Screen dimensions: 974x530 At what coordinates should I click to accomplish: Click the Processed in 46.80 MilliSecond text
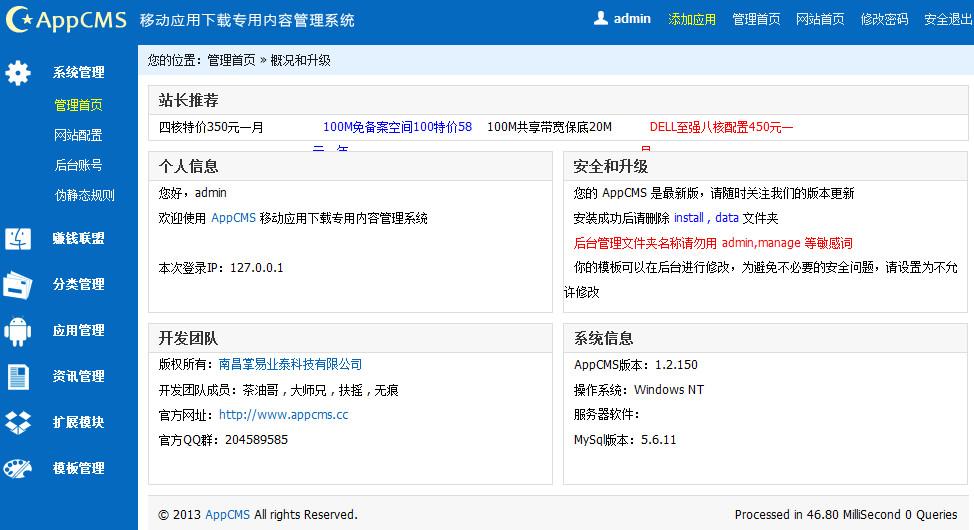pos(846,514)
